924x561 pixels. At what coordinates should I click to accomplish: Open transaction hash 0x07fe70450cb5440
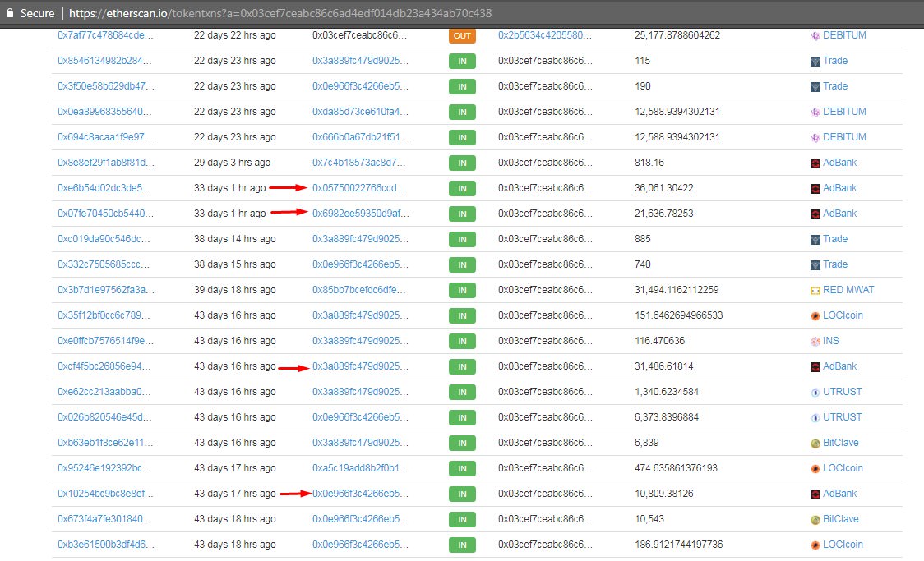[x=105, y=213]
